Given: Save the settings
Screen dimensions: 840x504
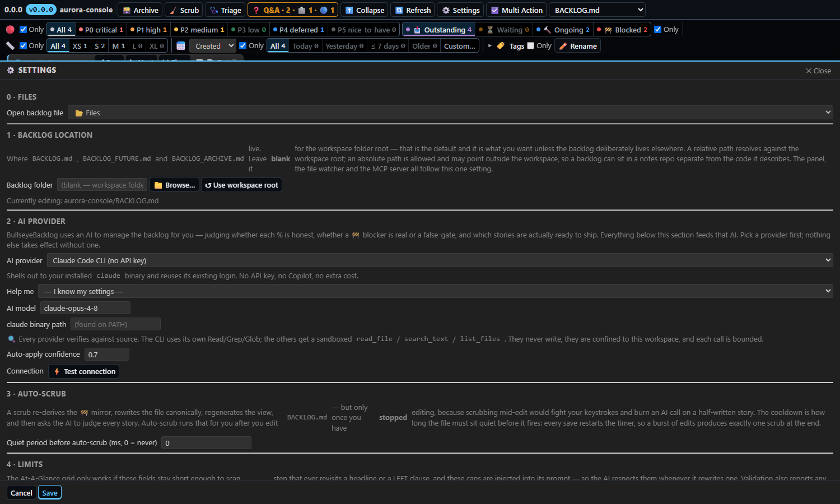Looking at the screenshot, I should click(x=50, y=493).
